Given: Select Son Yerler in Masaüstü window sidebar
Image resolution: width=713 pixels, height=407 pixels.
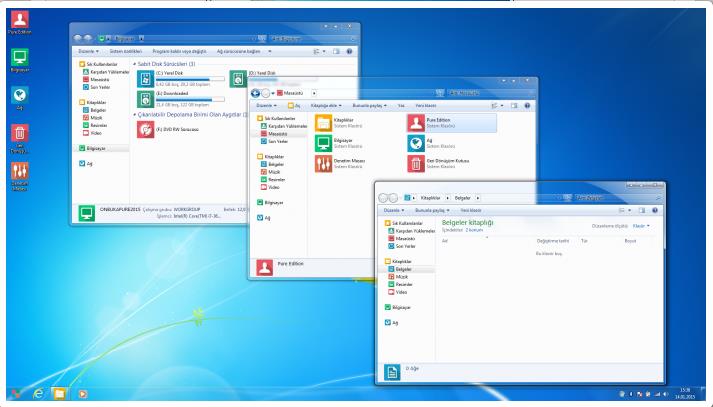Looking at the screenshot, I should pos(277,141).
